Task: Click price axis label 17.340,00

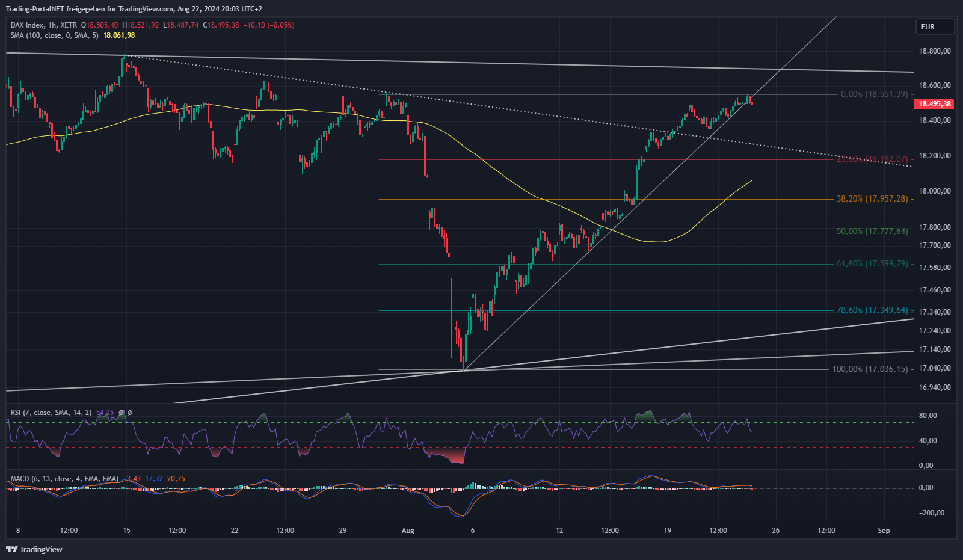Action: 935,312
